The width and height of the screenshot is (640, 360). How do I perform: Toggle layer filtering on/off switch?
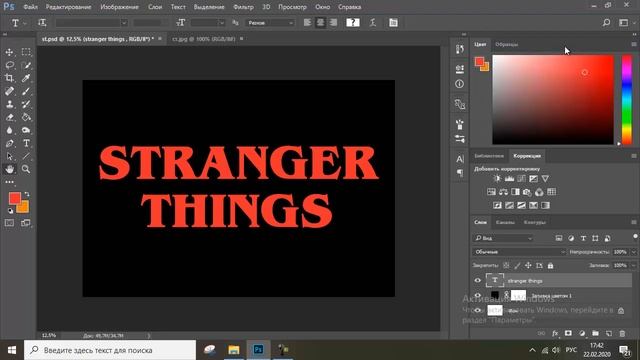(635, 236)
